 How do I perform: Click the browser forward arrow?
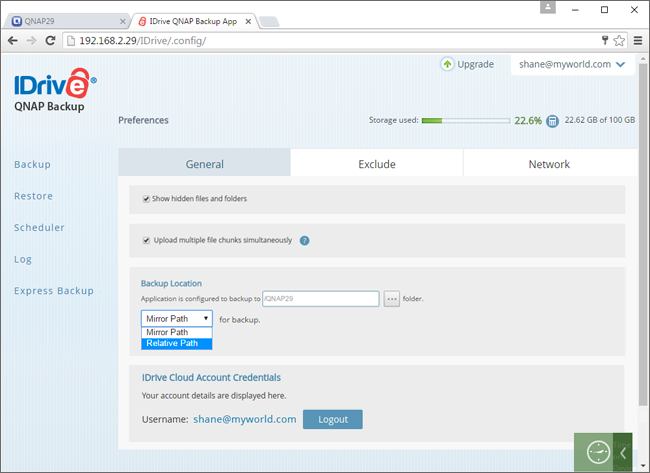pos(32,41)
